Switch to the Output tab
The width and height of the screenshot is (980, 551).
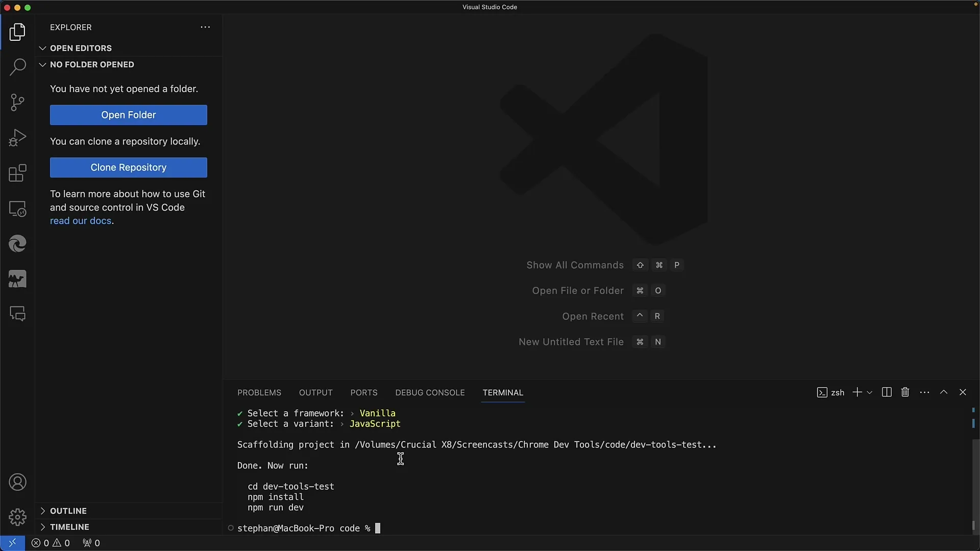point(316,392)
